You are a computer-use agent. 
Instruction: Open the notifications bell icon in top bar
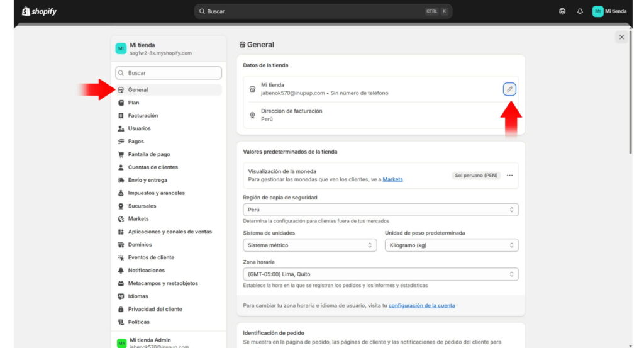[x=580, y=11]
